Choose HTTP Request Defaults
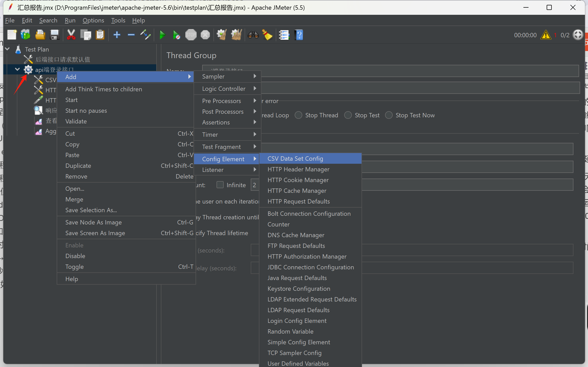 coord(310,201)
